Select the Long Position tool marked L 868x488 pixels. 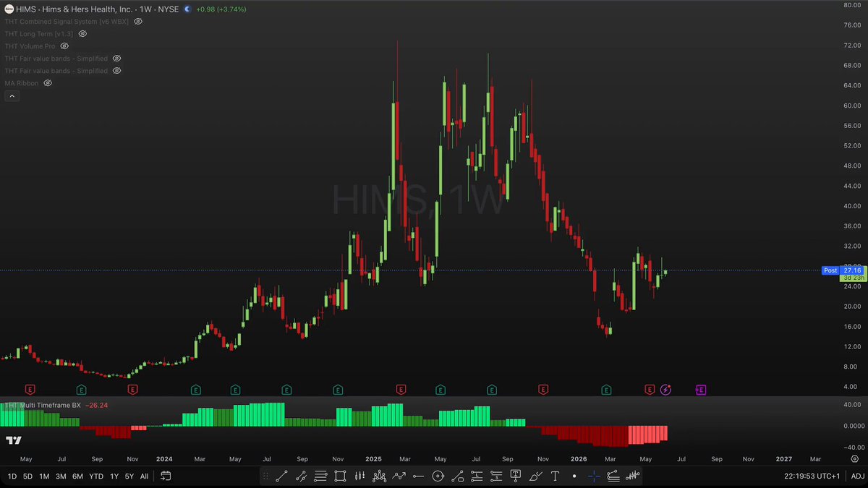click(x=477, y=476)
